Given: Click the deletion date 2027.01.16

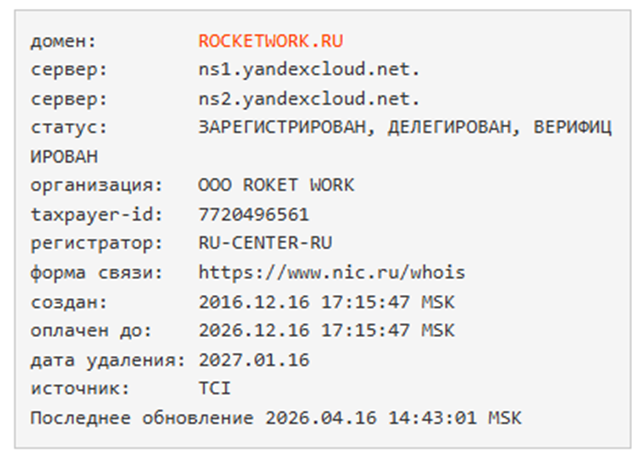Looking at the screenshot, I should 254,359.
